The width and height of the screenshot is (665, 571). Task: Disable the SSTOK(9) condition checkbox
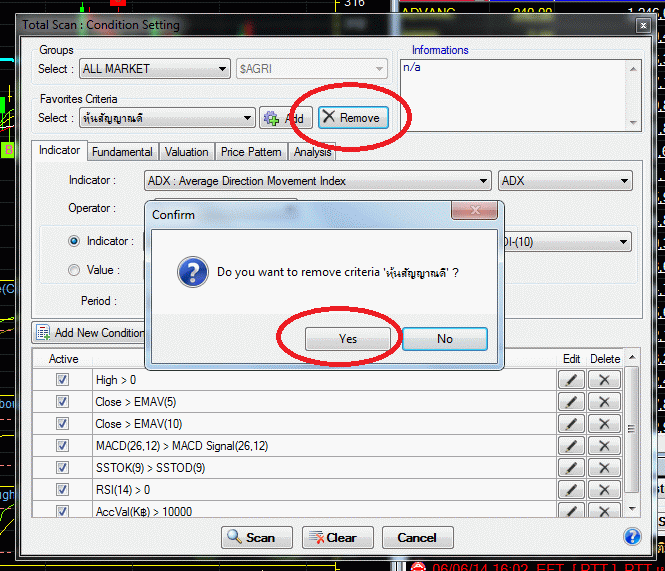[62, 468]
